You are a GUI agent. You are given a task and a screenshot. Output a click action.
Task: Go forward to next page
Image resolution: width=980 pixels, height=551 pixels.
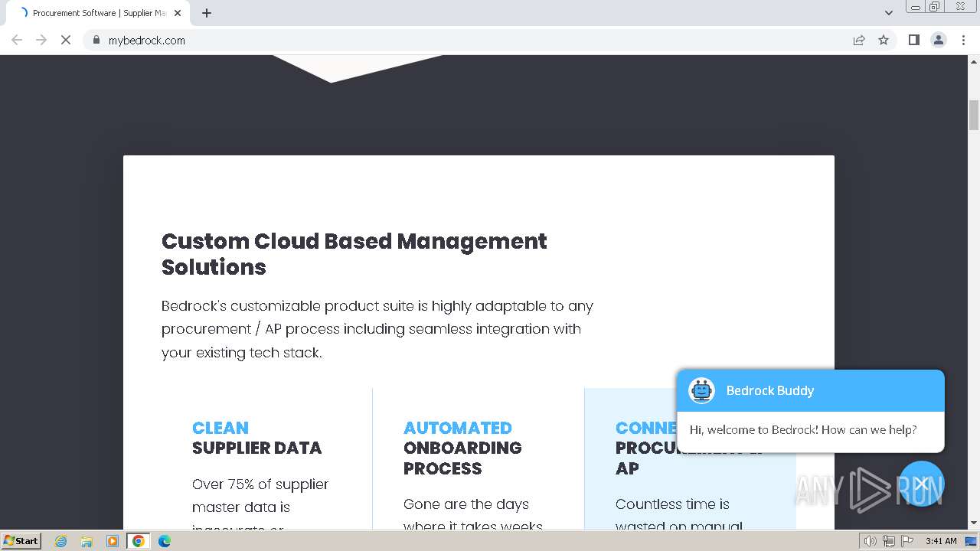click(41, 40)
